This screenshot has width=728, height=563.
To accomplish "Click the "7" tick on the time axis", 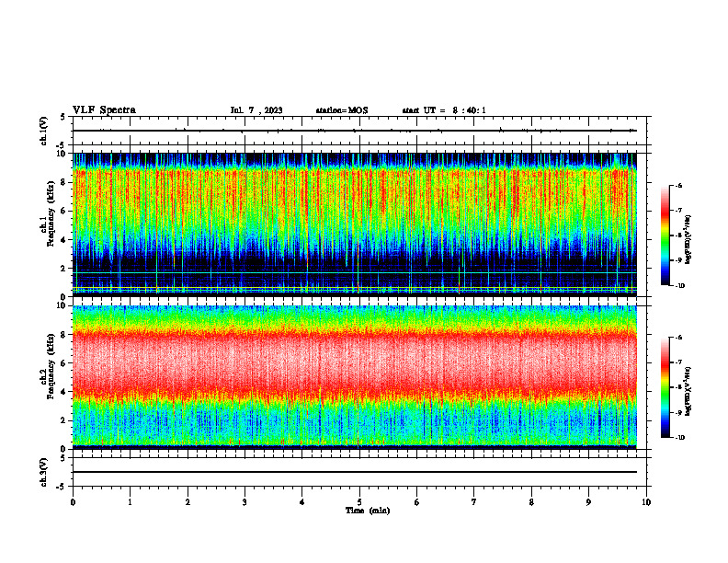I will pos(474,502).
